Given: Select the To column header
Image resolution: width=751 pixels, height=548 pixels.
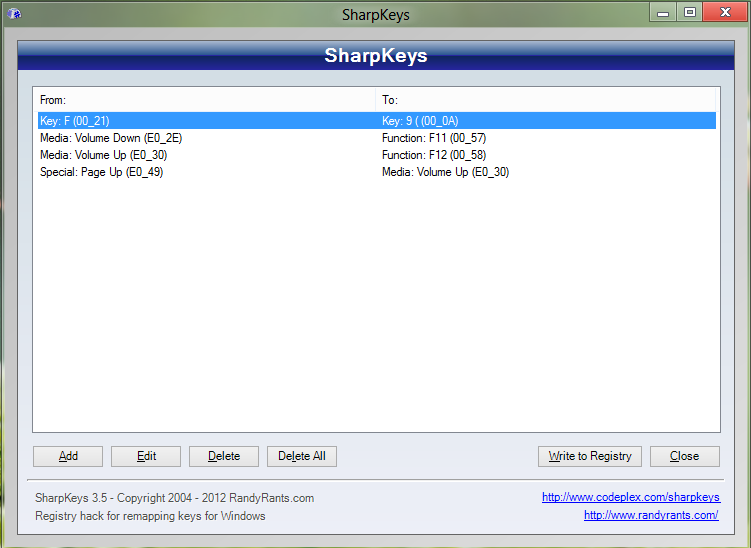Looking at the screenshot, I should click(x=546, y=100).
